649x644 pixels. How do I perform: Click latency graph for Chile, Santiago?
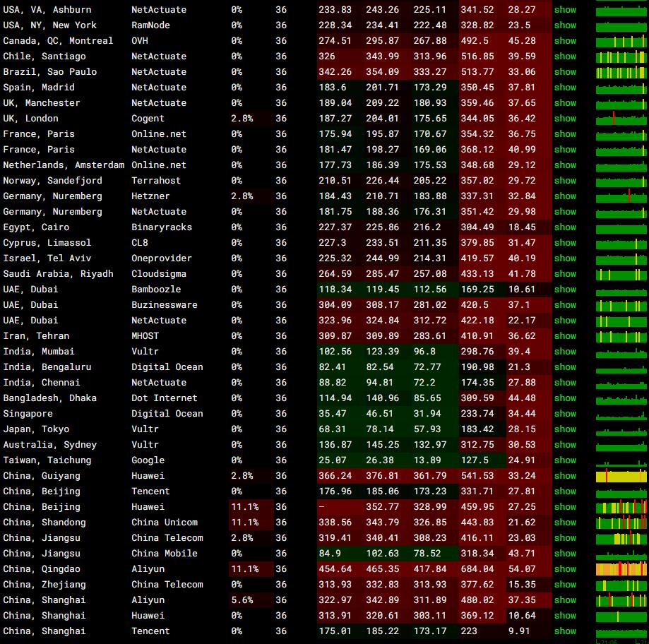coord(621,56)
